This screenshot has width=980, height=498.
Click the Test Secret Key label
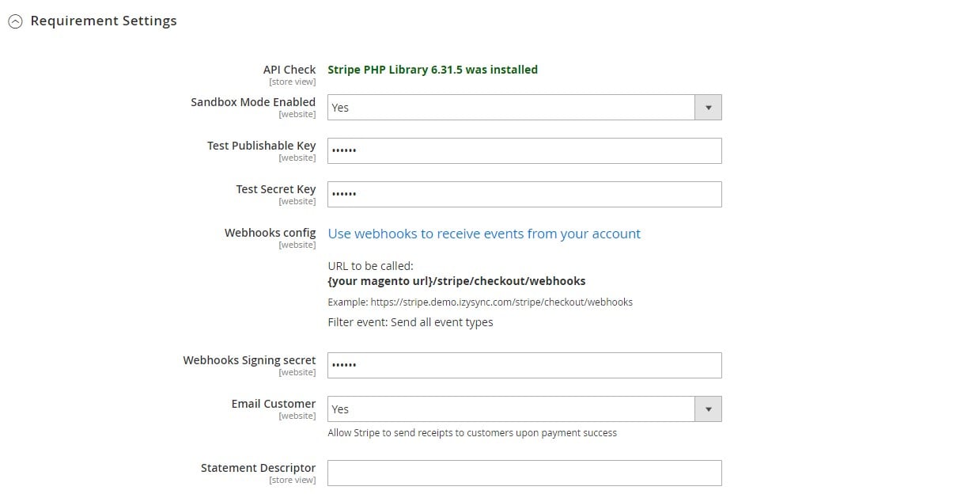[276, 189]
